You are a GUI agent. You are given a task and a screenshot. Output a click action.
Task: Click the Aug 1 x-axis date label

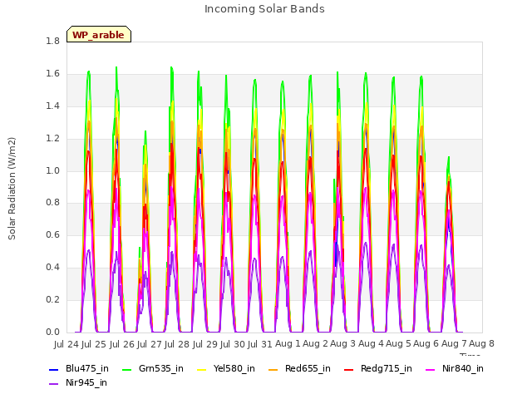click(x=288, y=344)
